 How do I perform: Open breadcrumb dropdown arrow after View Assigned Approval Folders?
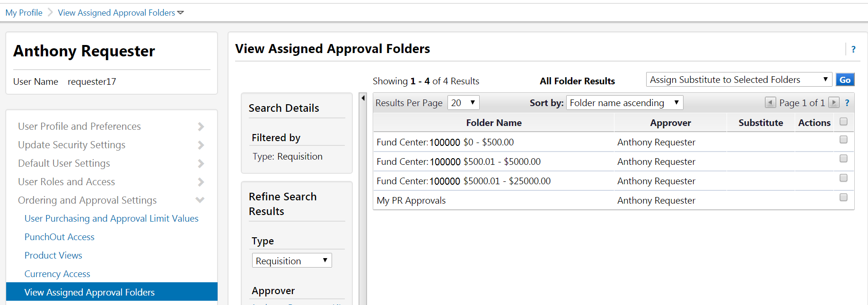pos(181,13)
